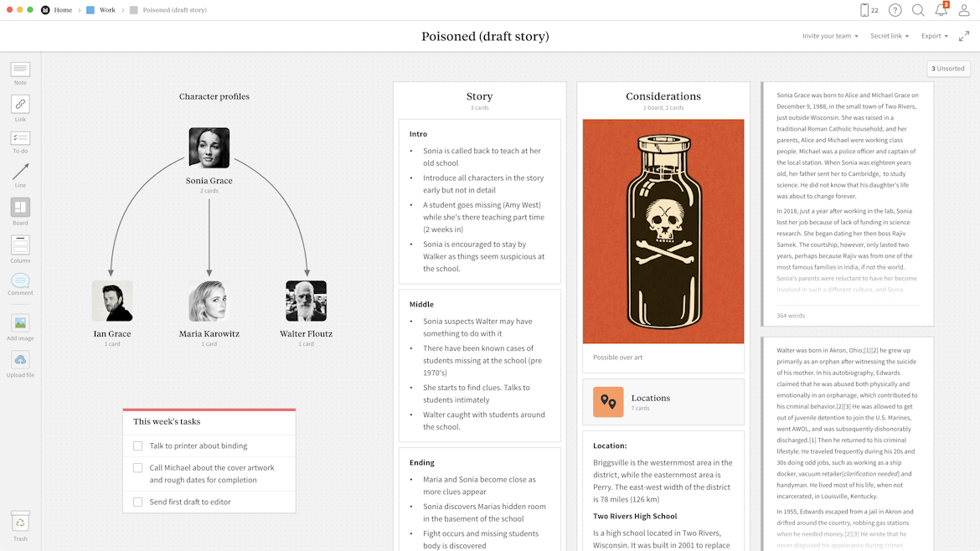Select the Comment tool in sidebar
This screenshot has height=551, width=980.
[20, 281]
